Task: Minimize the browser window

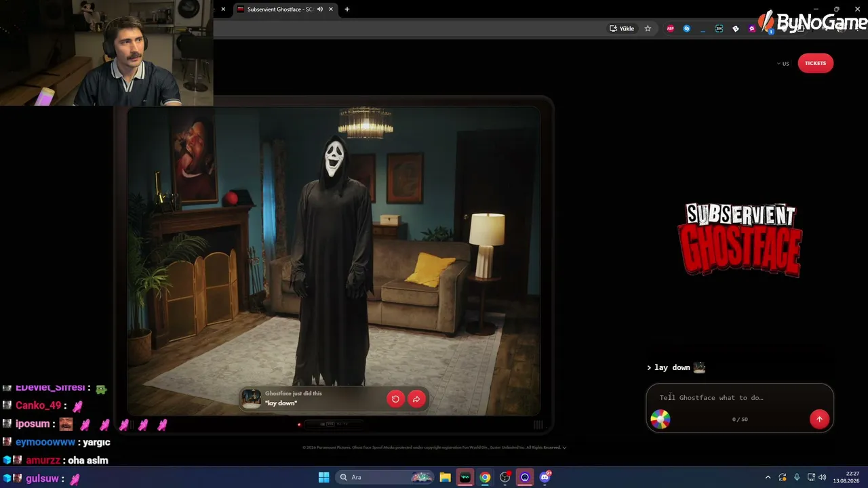Action: (x=816, y=9)
